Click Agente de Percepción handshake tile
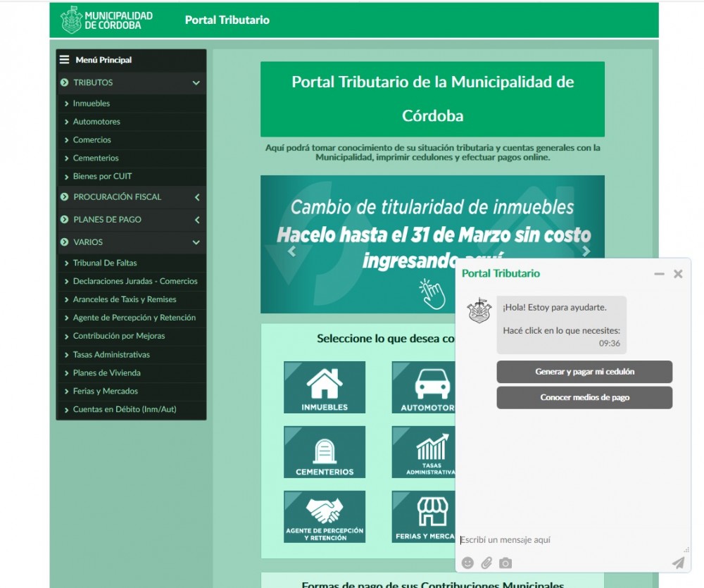 325,516
